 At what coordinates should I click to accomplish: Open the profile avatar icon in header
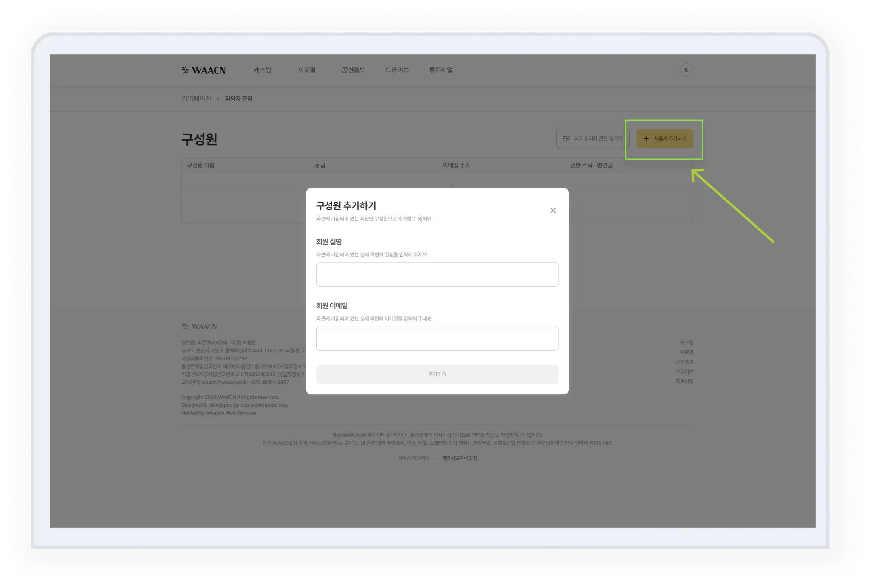tap(686, 70)
